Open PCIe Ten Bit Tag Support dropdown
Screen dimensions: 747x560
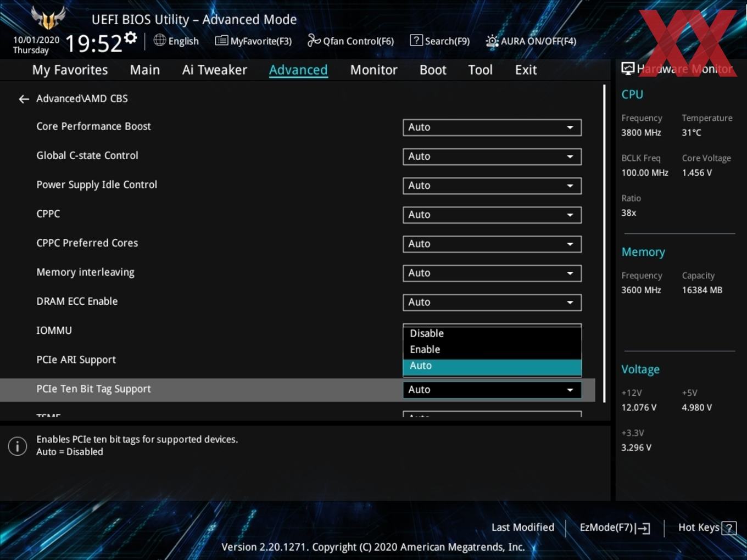492,390
